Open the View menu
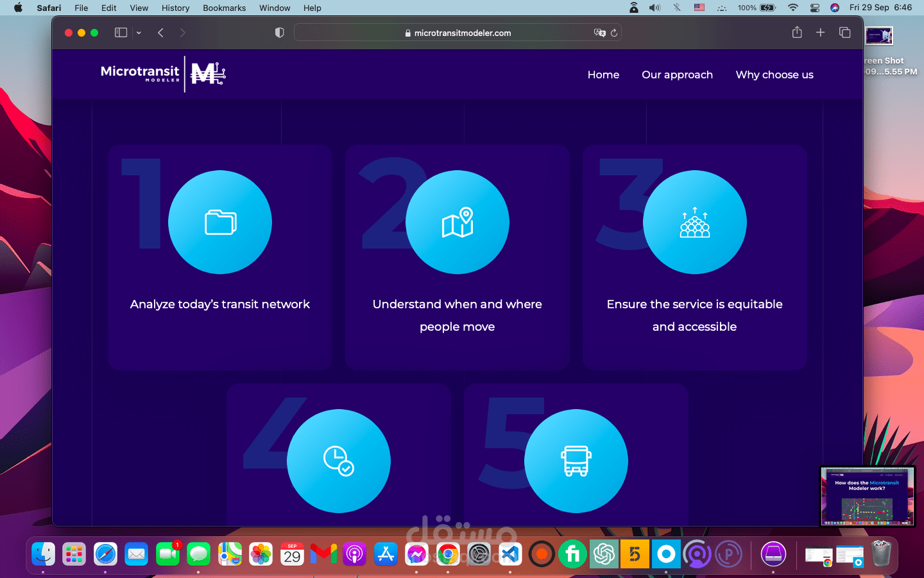Screen dimensions: 924x578 pyautogui.click(x=139, y=8)
